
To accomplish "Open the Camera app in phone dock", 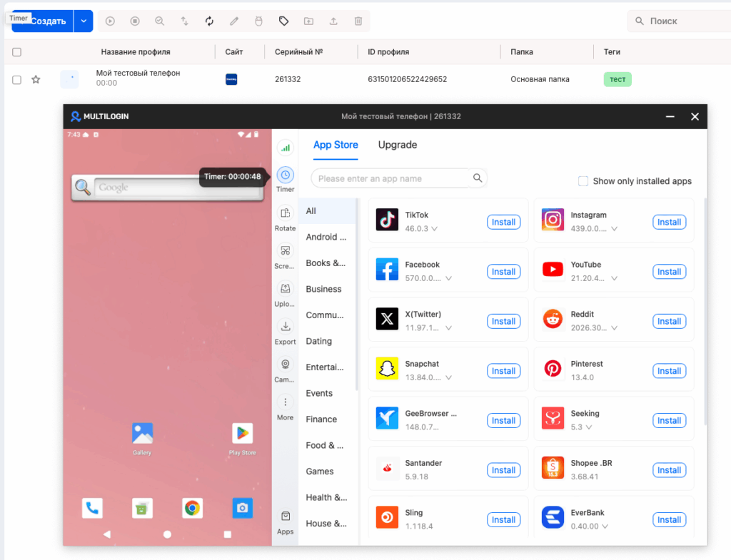I will click(243, 508).
